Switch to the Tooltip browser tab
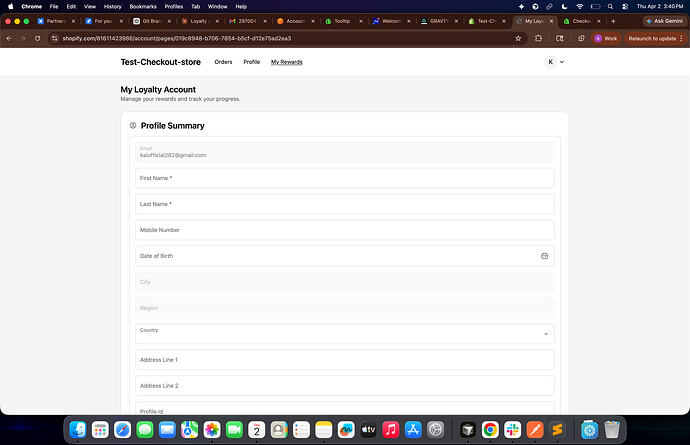The image size is (690, 445). [342, 21]
